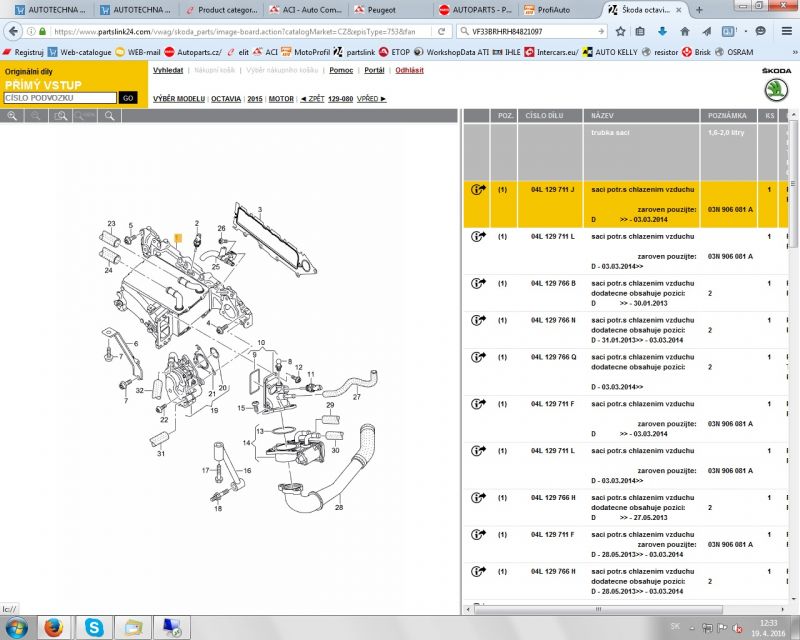Open the Pomoc help link
Viewport: 800px width, 640px height.
(341, 70)
